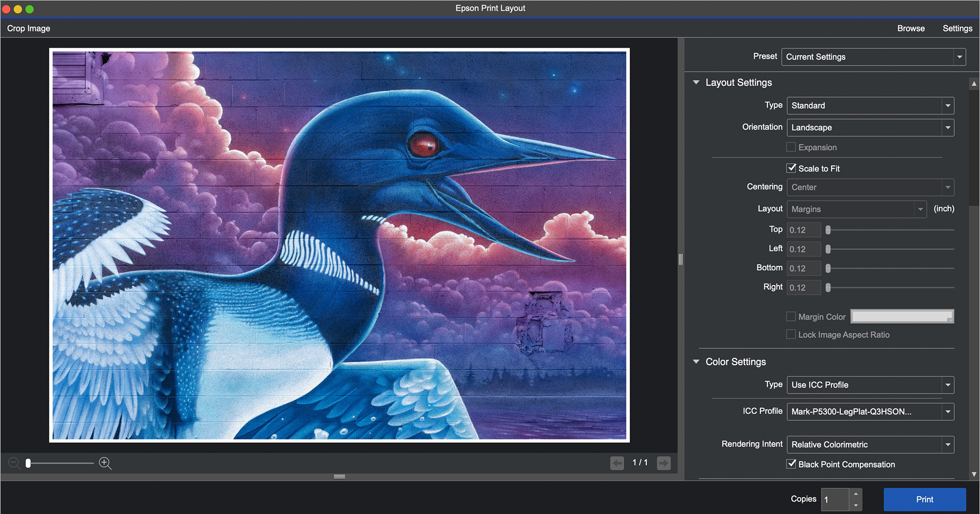This screenshot has height=514, width=980.
Task: Click the preview zoom slider
Action: point(59,463)
